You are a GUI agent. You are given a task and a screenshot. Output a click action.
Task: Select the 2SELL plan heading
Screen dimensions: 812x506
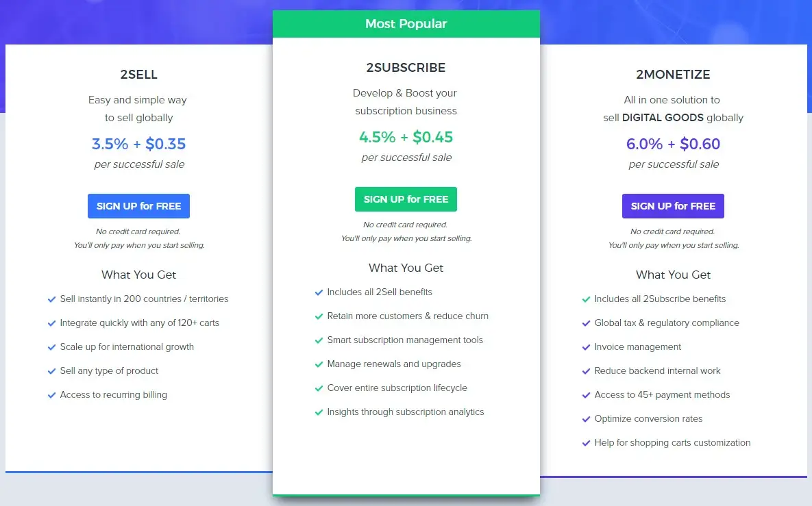[138, 75]
